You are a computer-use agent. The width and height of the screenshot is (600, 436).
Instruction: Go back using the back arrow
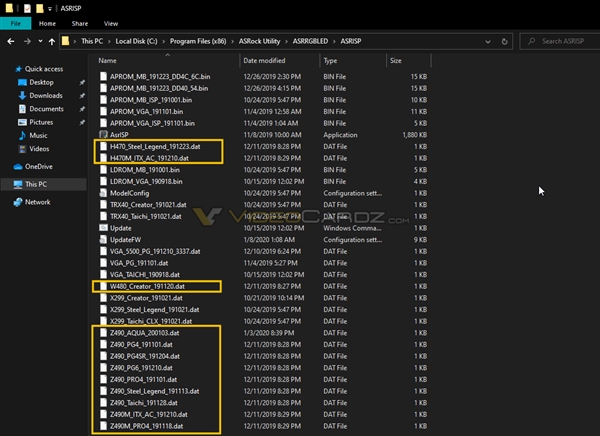[x=9, y=41]
